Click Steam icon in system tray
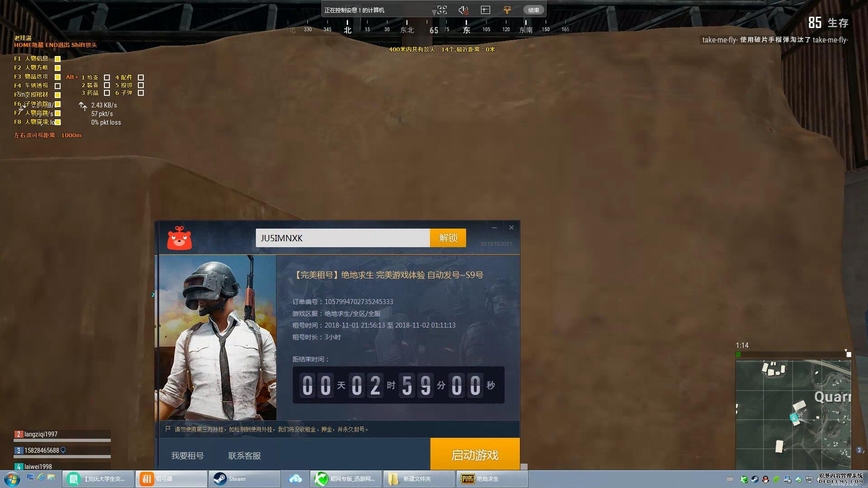 755,479
